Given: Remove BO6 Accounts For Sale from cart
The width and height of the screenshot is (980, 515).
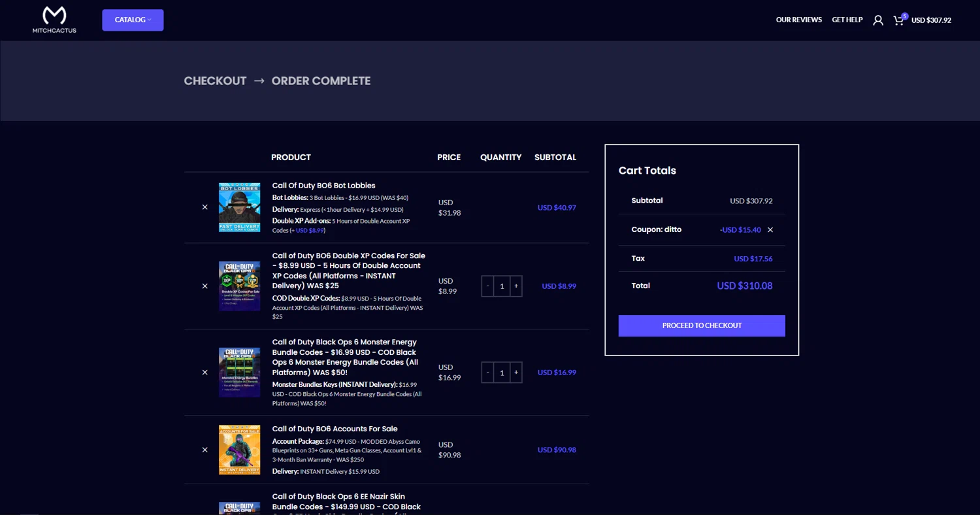Looking at the screenshot, I should pyautogui.click(x=204, y=450).
